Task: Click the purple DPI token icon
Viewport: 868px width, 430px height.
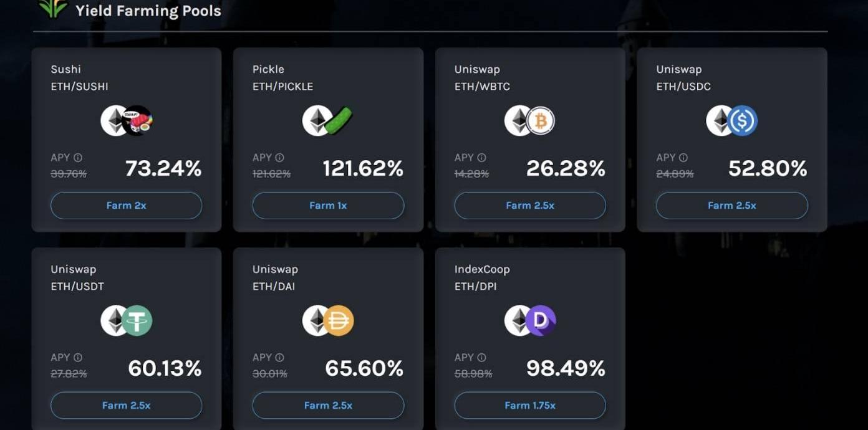Action: (x=541, y=321)
